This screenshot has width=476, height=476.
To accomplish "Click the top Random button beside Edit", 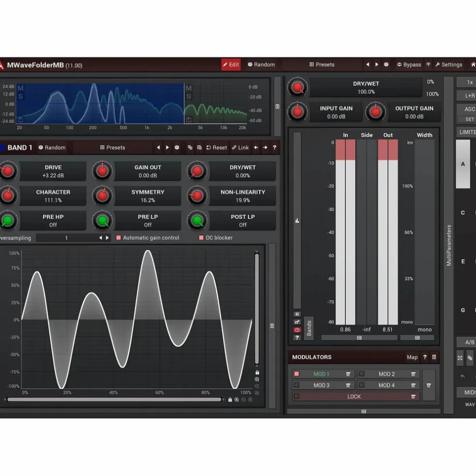I will tap(261, 65).
